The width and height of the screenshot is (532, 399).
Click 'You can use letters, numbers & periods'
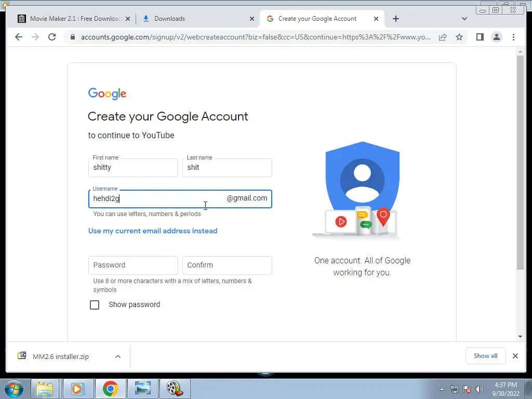pyautogui.click(x=147, y=214)
